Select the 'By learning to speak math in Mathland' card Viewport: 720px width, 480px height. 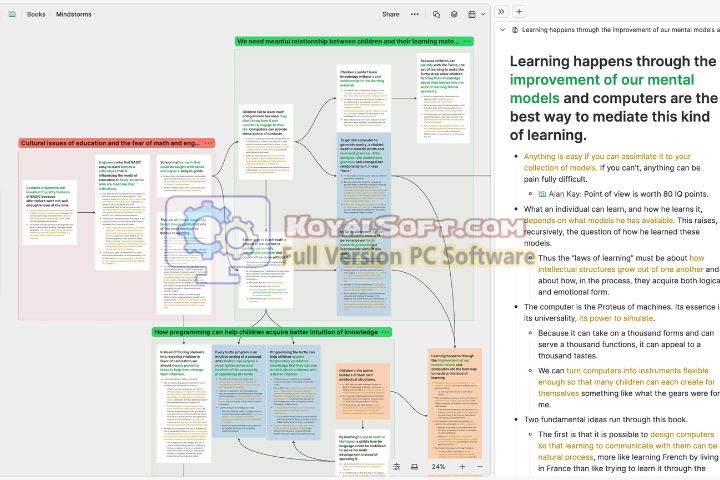[363, 452]
